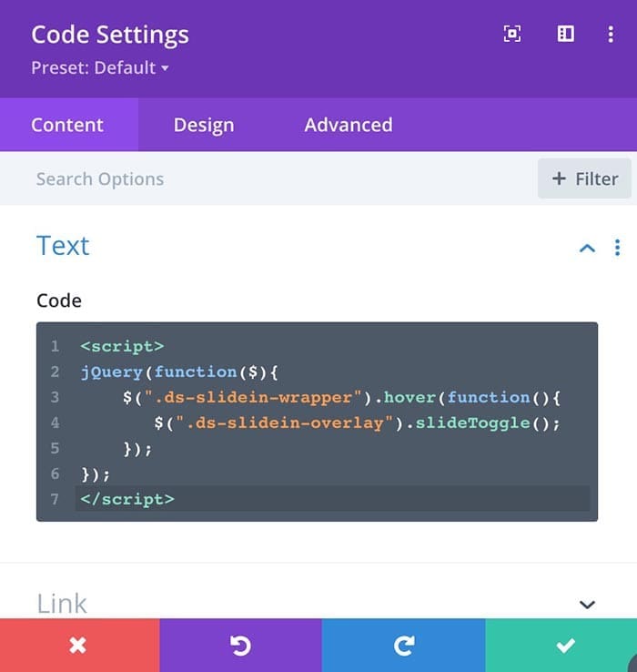The width and height of the screenshot is (637, 672).
Task: Redo change in blue bar
Action: pyautogui.click(x=403, y=645)
